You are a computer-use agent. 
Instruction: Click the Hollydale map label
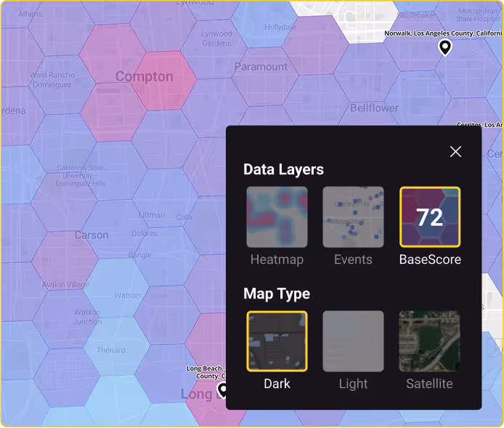click(280, 28)
